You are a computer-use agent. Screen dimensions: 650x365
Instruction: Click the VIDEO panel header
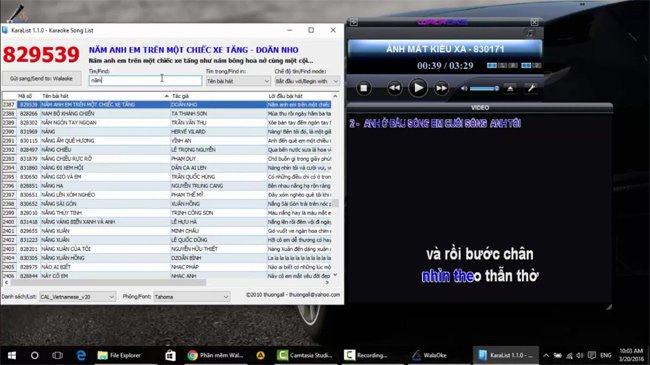[480, 107]
